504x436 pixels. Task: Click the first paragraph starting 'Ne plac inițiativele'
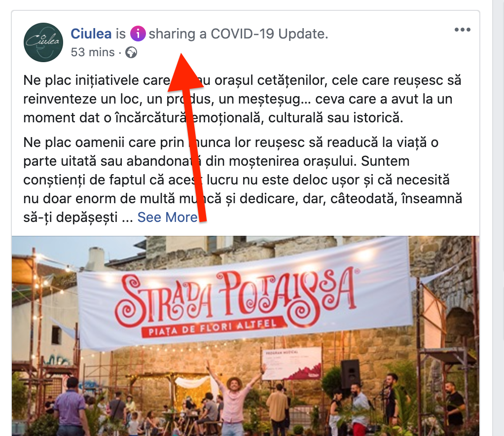point(242,99)
